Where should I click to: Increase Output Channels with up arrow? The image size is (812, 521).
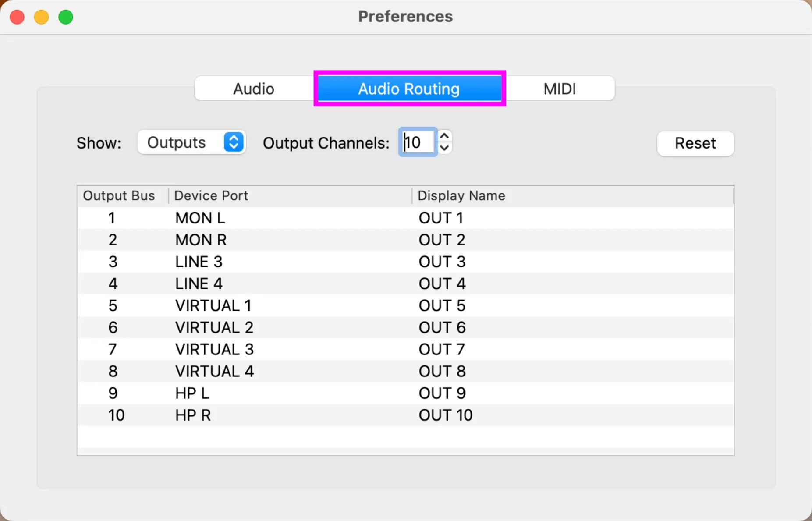(x=444, y=136)
